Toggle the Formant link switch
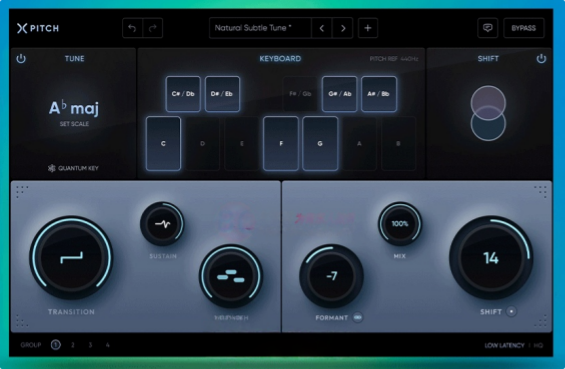565x369 pixels. point(357,317)
